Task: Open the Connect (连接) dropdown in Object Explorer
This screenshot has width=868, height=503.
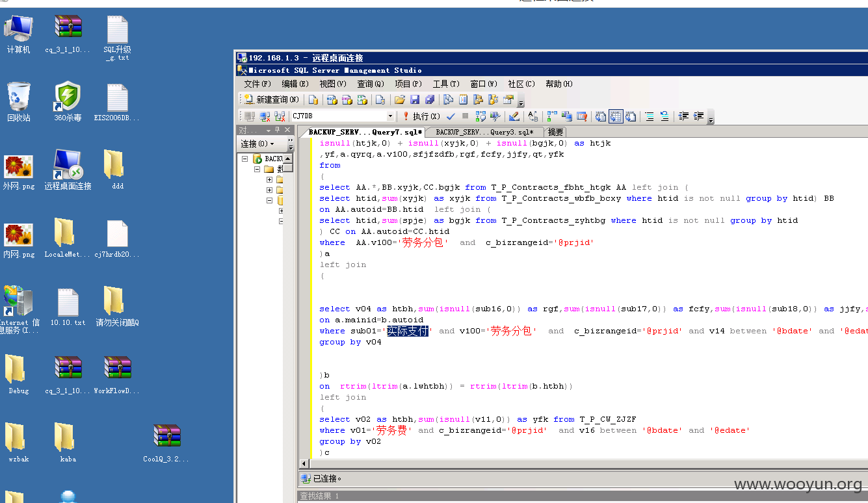Action: pyautogui.click(x=257, y=144)
